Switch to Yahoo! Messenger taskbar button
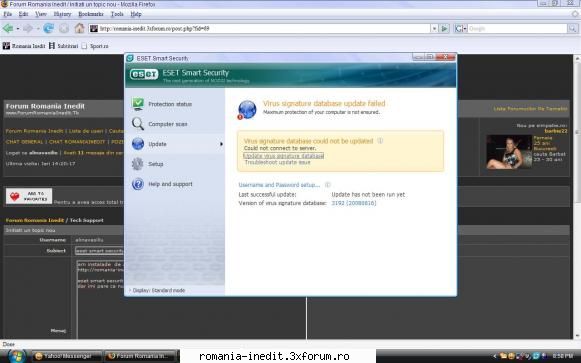Image resolution: width=581 pixels, height=363 pixels. (x=67, y=356)
